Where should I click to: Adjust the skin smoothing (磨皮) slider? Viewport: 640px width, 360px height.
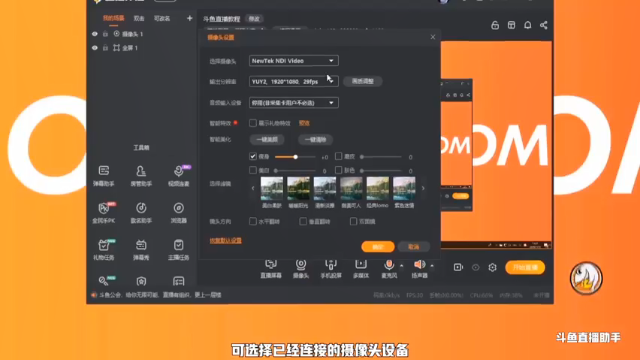[x=381, y=157]
